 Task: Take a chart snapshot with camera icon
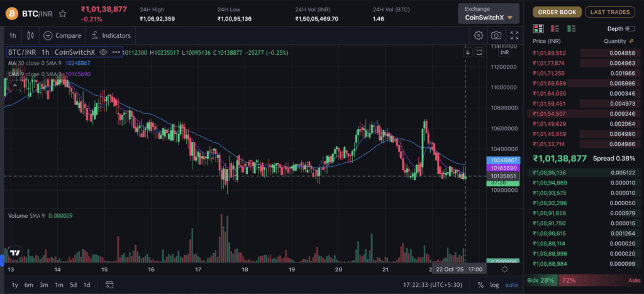496,36
